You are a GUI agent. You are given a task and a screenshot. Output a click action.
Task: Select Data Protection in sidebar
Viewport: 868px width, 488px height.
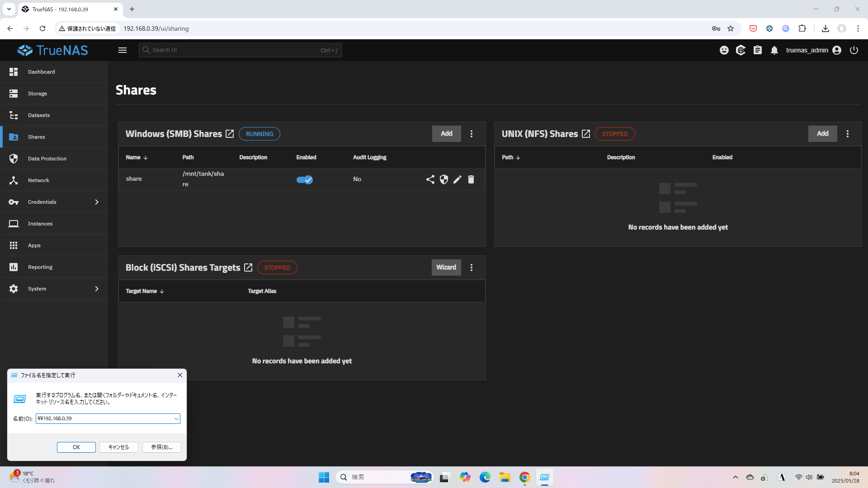[54, 159]
